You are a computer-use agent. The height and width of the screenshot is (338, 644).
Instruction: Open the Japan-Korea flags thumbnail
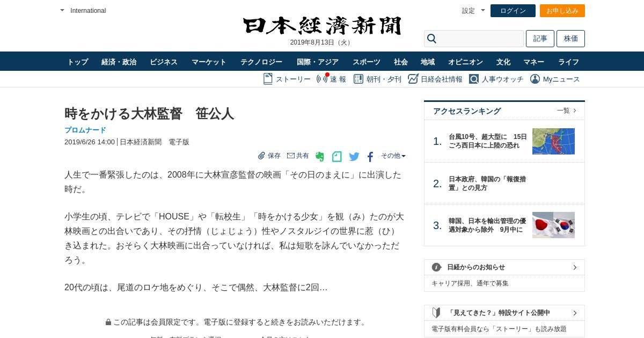coord(553,225)
